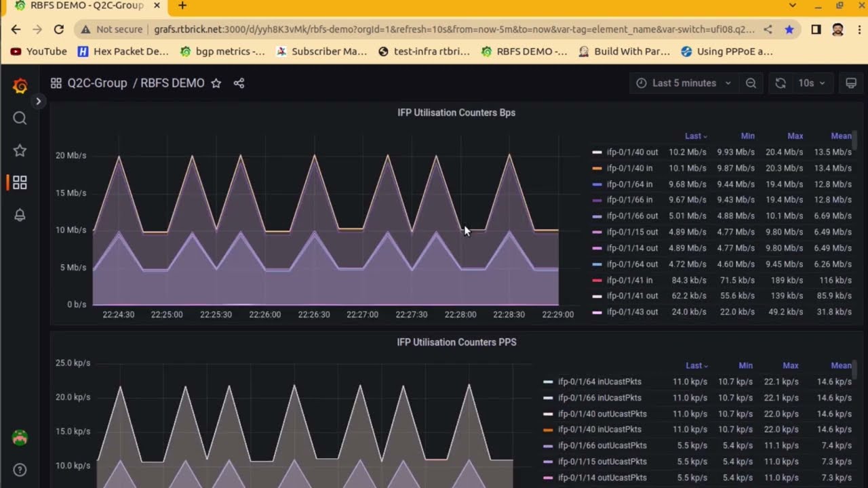Open the Hex Packet De... bookmark
Image resolution: width=868 pixels, height=488 pixels.
(123, 52)
